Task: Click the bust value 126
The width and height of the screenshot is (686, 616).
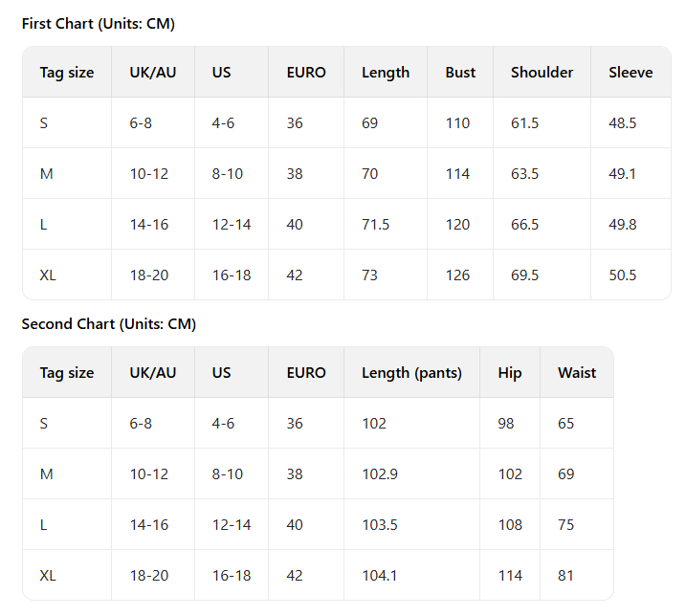Action: pos(457,275)
